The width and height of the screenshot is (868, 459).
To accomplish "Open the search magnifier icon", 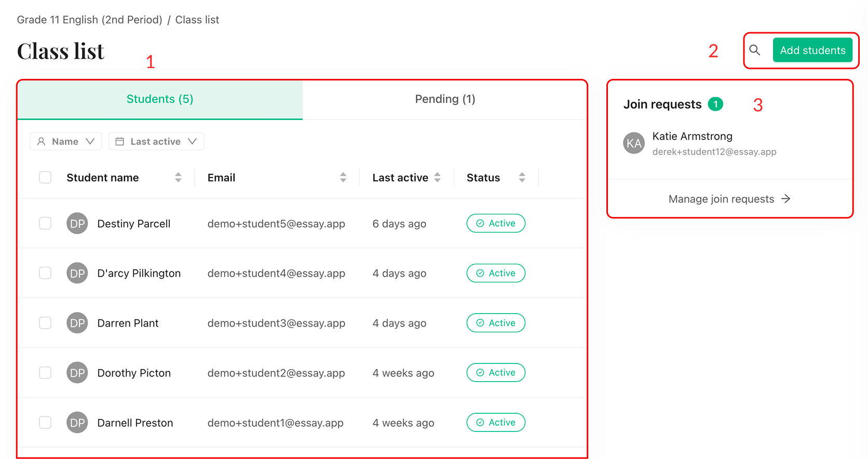I will pyautogui.click(x=755, y=50).
